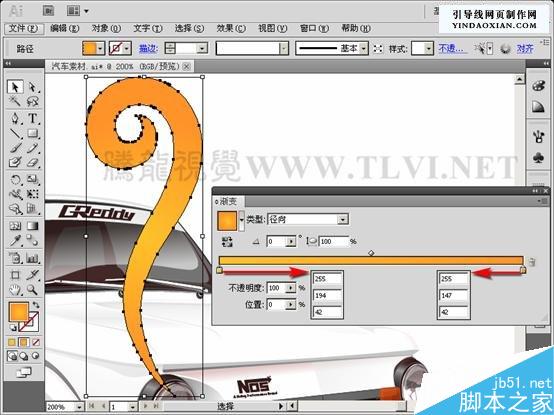Swap fill and stroke colors
The width and height of the screenshot is (554, 415).
click(x=36, y=304)
